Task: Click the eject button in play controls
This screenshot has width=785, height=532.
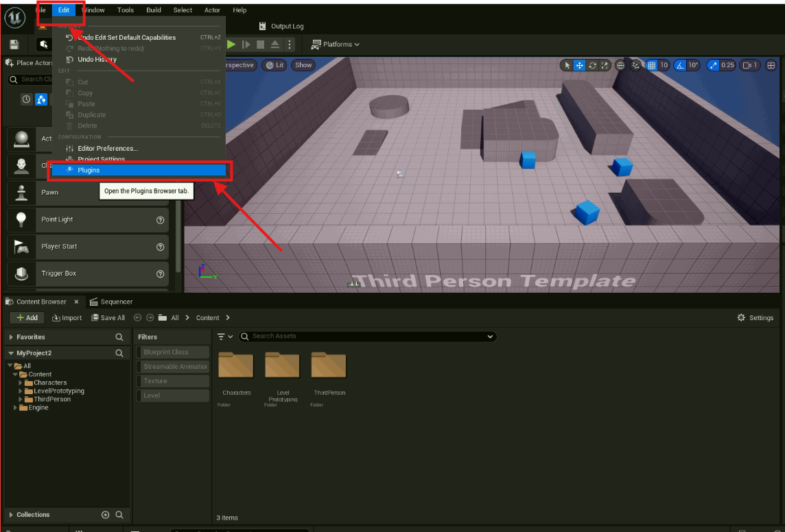Action: tap(275, 45)
